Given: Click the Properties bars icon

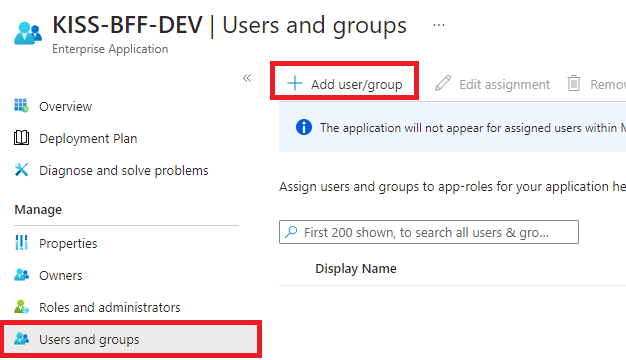Looking at the screenshot, I should [x=22, y=243].
